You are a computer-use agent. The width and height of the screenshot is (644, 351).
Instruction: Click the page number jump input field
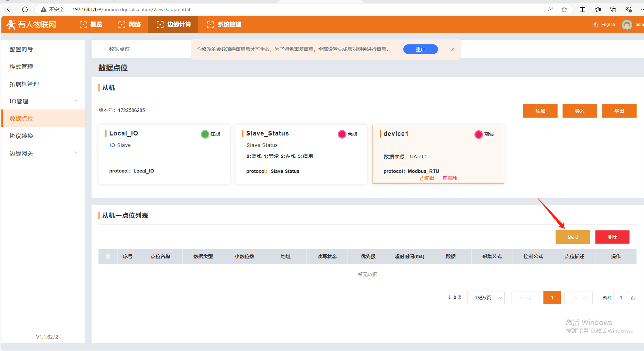(x=621, y=298)
